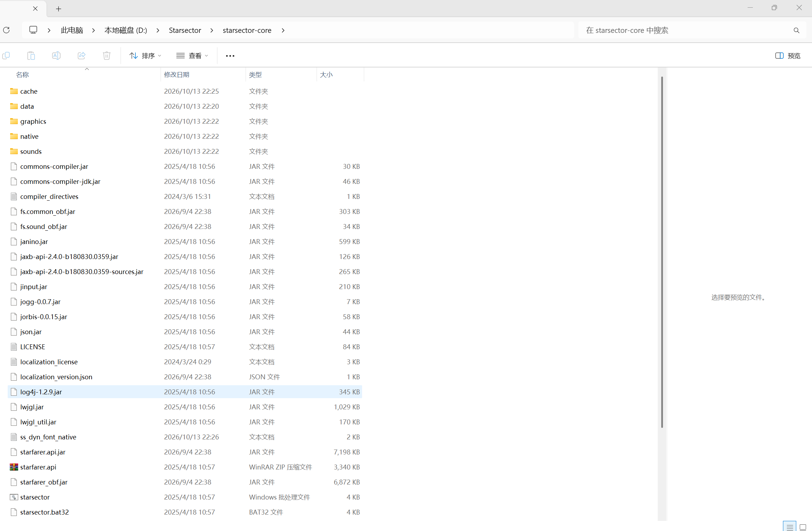The height and width of the screenshot is (531, 812).
Task: Open the 排序 sort dropdown
Action: (145, 56)
